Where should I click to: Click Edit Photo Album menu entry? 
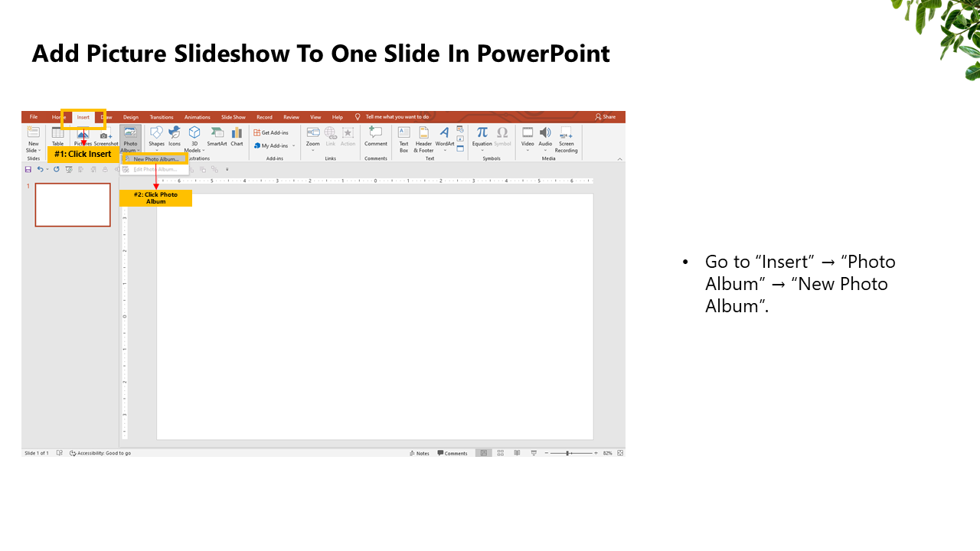pos(155,169)
